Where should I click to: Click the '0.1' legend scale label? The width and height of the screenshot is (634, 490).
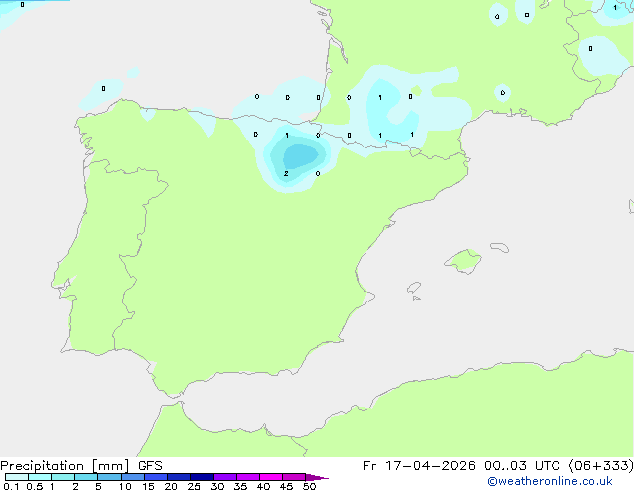point(11,486)
